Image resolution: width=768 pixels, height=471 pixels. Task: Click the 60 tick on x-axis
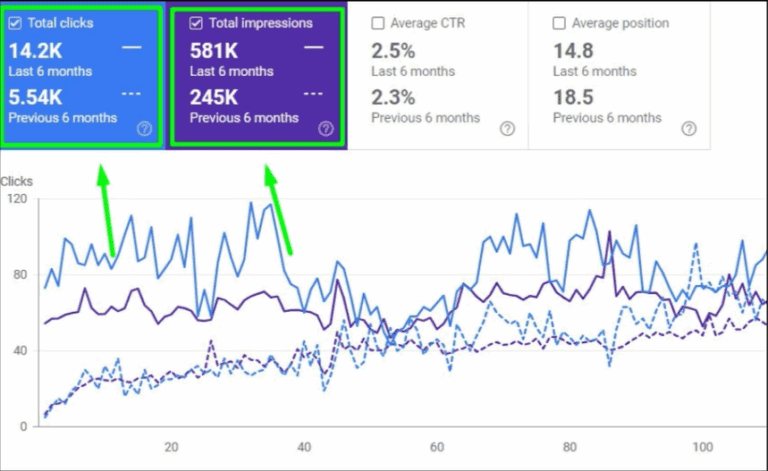coord(437,447)
